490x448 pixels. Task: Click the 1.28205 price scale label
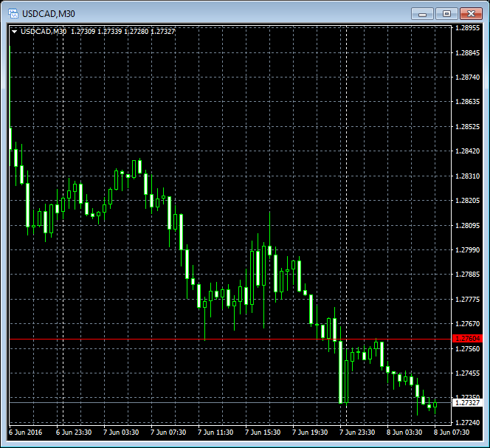(468, 201)
